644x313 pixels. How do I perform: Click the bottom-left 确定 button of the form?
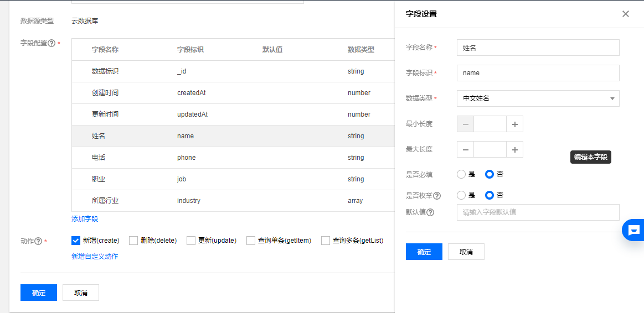point(39,293)
